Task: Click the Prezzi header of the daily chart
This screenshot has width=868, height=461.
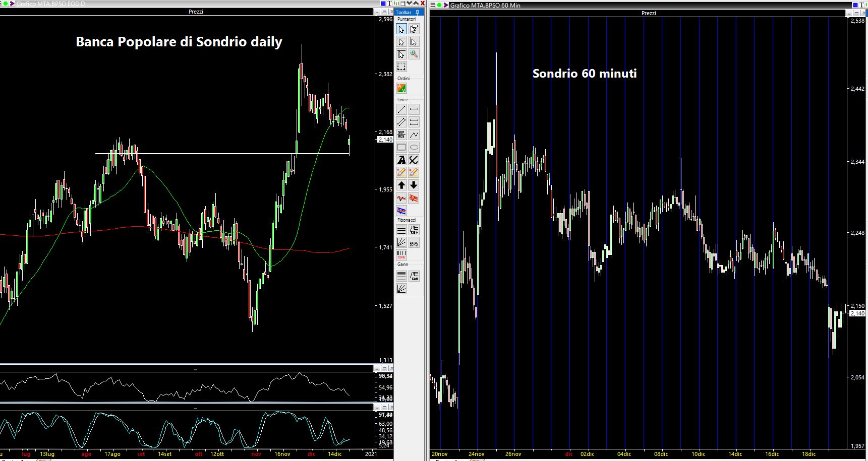Action: (196, 12)
